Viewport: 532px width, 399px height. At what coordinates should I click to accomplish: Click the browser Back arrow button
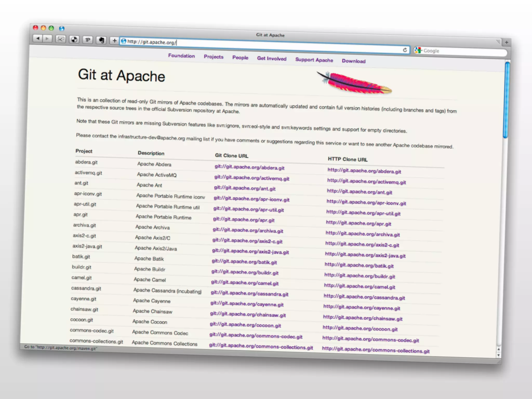tap(38, 39)
